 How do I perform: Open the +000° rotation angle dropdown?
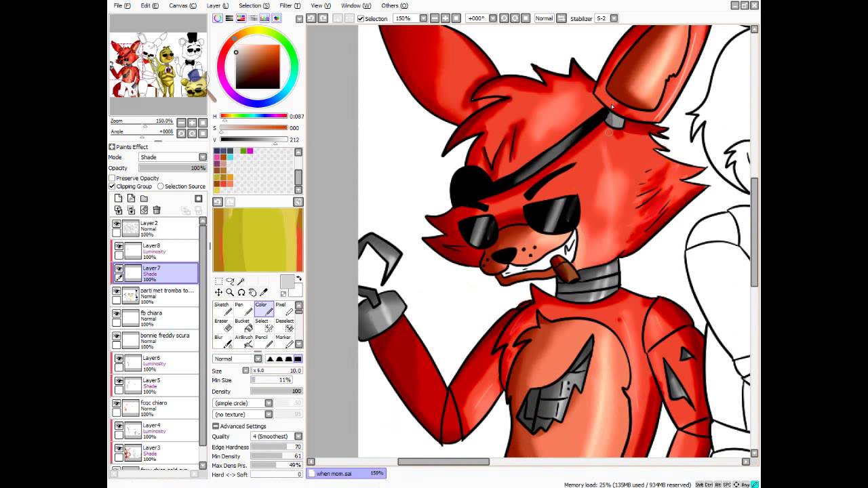click(x=481, y=18)
